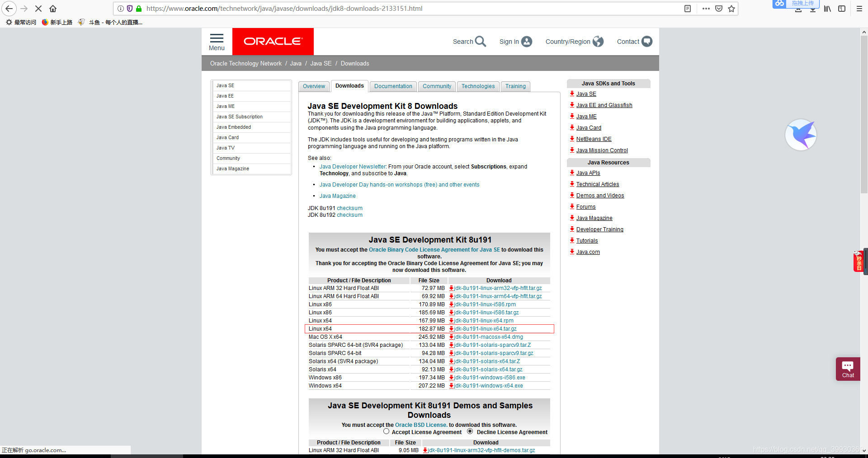The width and height of the screenshot is (868, 458).
Task: Open Java Mission Control sidebar link
Action: [x=602, y=150]
